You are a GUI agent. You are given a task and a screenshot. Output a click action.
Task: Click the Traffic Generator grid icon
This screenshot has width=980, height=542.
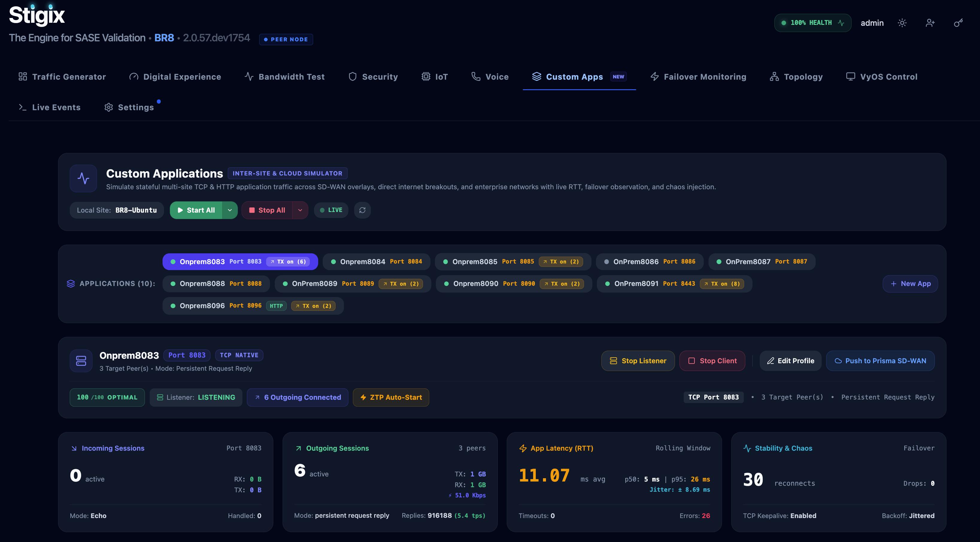click(x=23, y=76)
